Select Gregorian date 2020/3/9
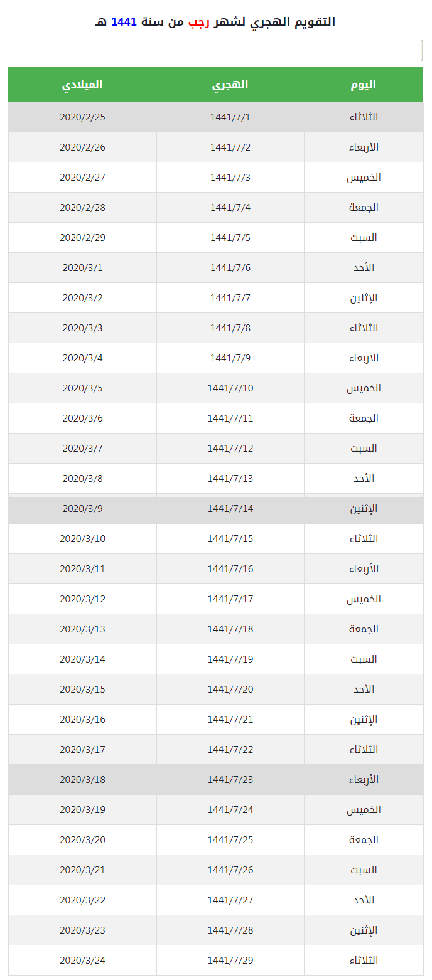 82,509
